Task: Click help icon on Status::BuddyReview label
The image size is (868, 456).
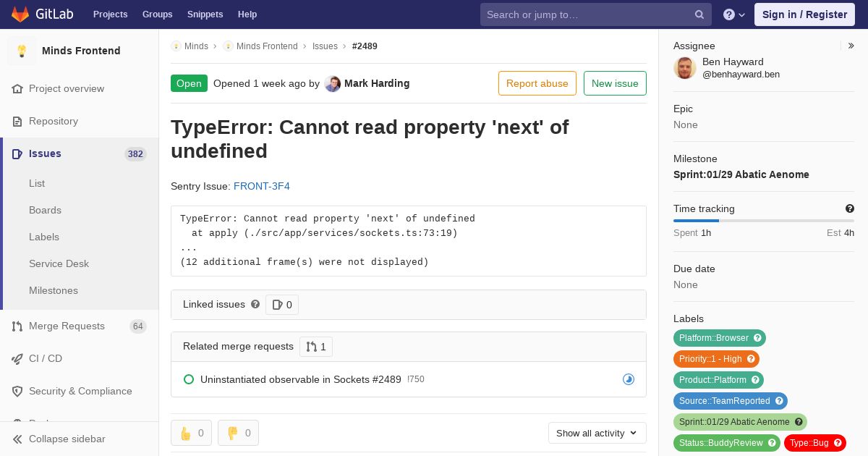Action: pos(772,443)
